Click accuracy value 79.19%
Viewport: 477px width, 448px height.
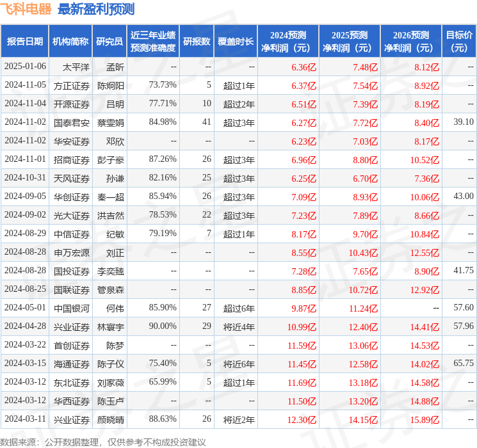pos(163,233)
